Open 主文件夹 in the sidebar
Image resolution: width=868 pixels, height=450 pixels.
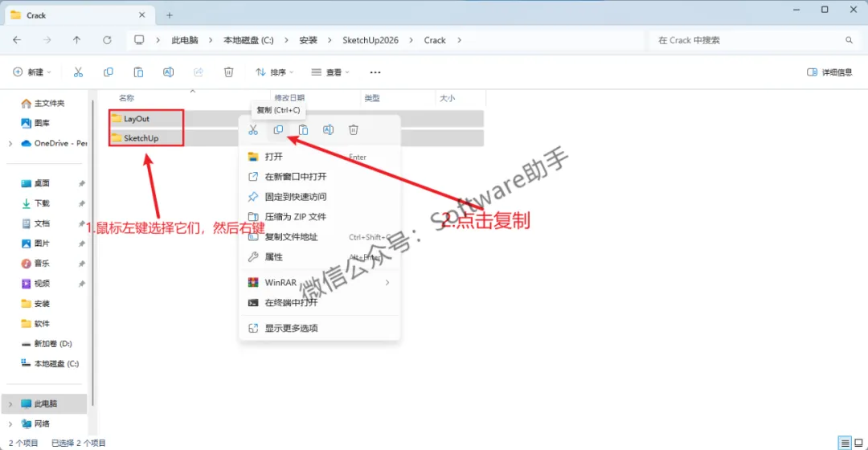tap(49, 103)
